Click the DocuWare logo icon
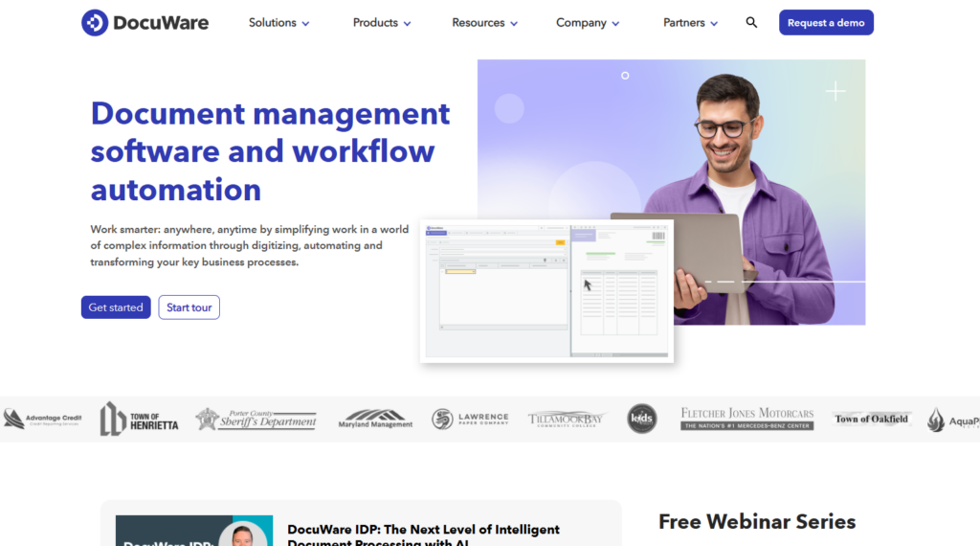Image resolution: width=980 pixels, height=546 pixels. click(x=95, y=23)
